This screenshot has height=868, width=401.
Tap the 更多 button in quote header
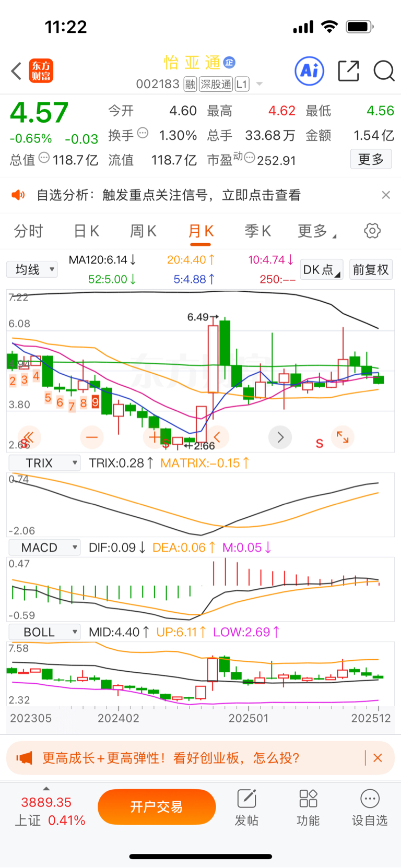(x=371, y=159)
